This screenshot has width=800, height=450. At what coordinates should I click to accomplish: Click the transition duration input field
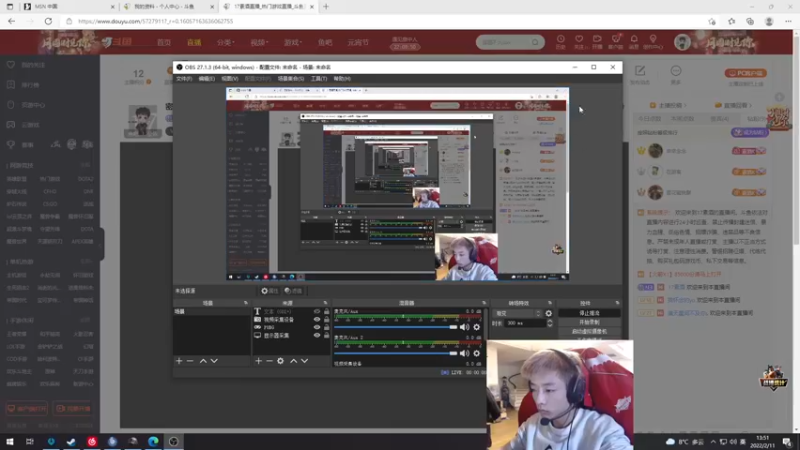coord(524,323)
